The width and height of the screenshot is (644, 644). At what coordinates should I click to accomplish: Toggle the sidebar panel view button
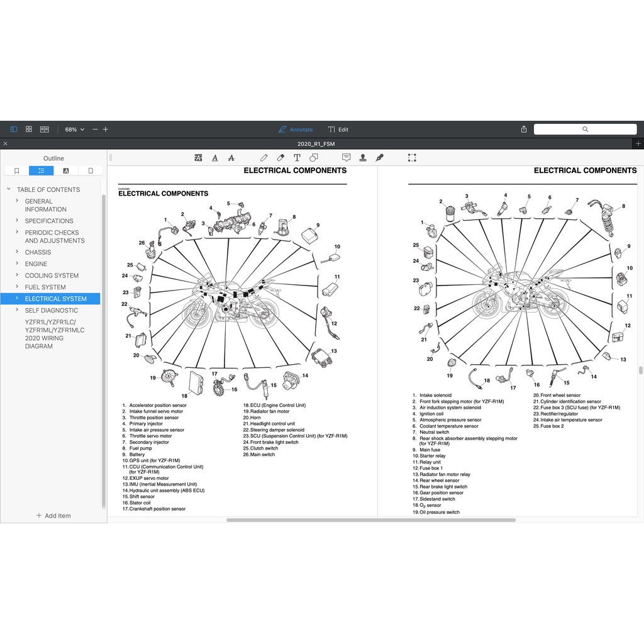tap(14, 130)
